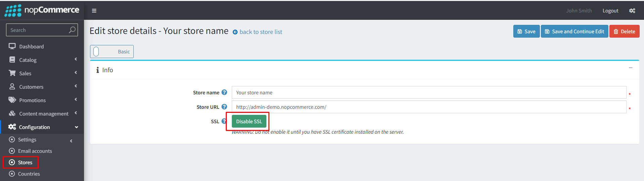The image size is (644, 181).
Task: Click the search magnifier icon in sidebar
Action: click(x=72, y=30)
